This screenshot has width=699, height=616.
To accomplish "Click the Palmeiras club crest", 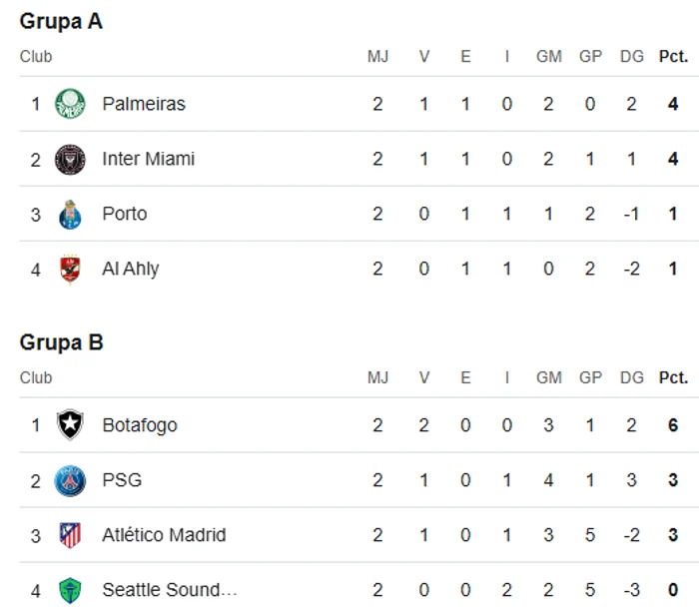I will [x=70, y=104].
